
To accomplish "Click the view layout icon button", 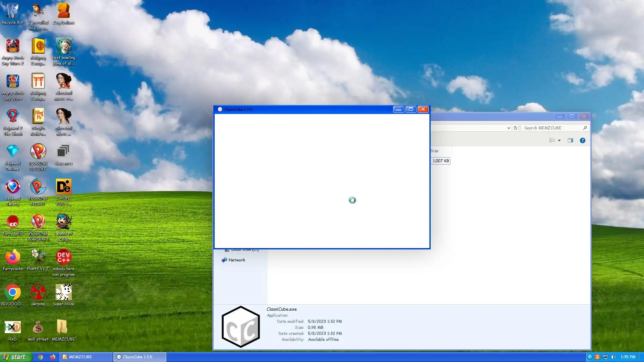I will [552, 140].
